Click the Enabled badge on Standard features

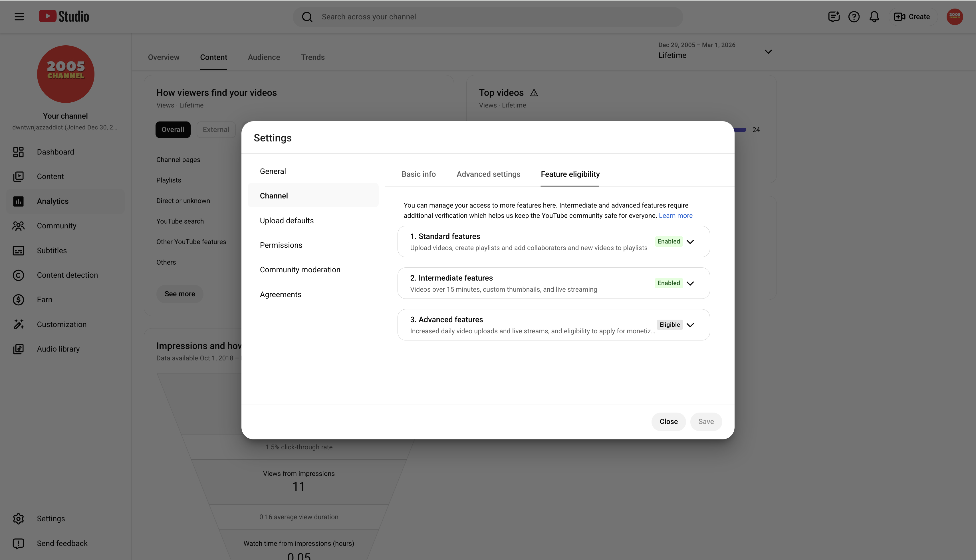tap(668, 242)
